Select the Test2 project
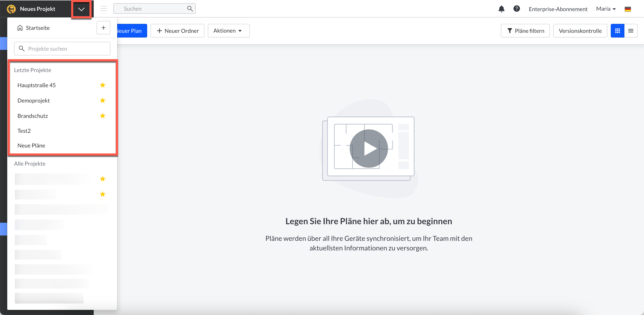 (x=24, y=131)
